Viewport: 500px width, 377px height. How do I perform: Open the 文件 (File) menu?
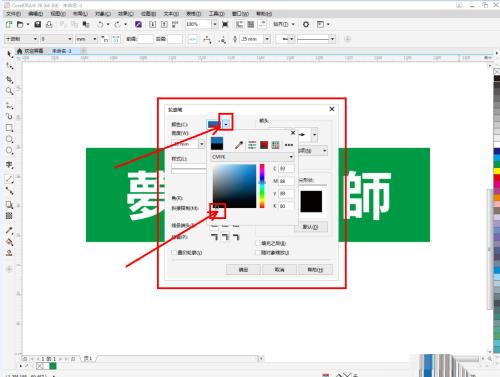click(13, 14)
